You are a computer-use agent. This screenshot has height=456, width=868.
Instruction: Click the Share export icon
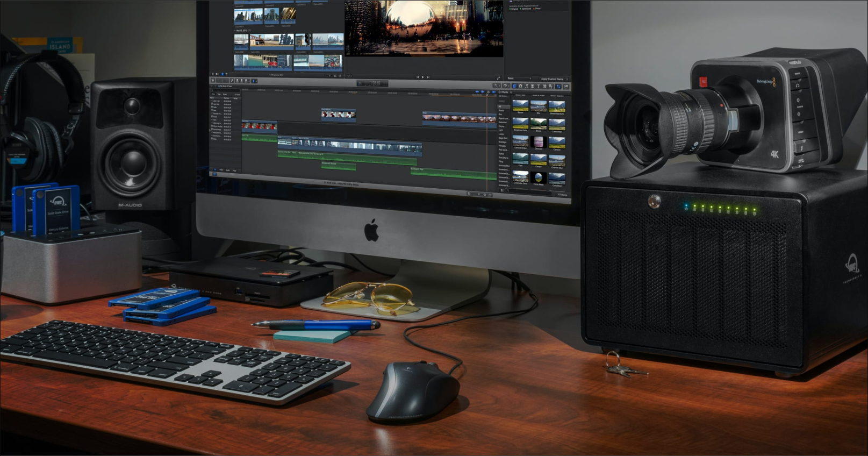click(566, 87)
